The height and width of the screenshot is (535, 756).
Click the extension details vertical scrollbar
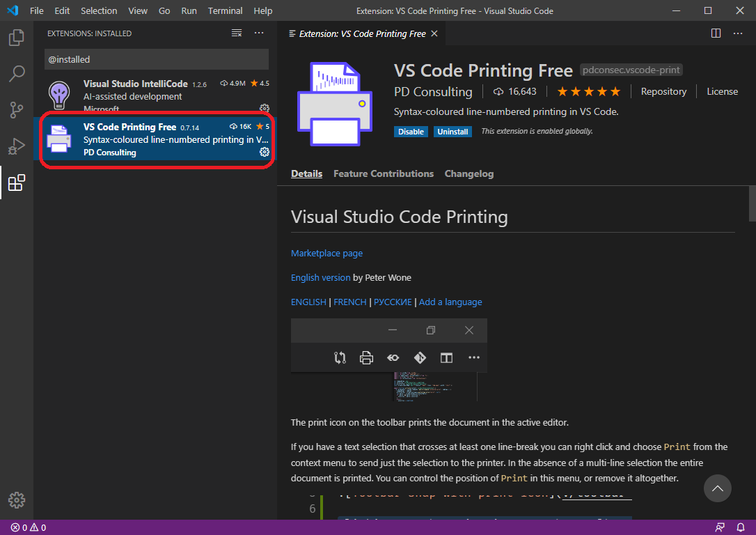752,203
